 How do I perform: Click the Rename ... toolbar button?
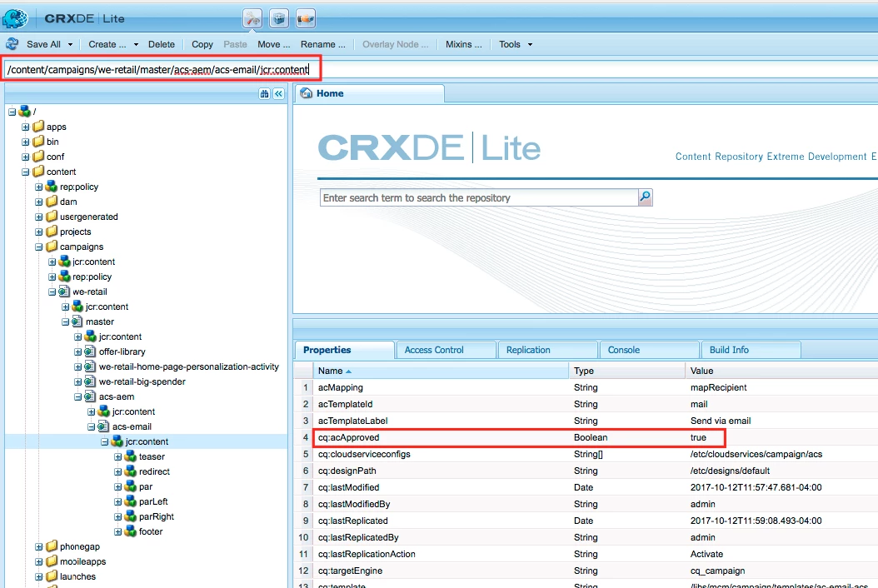pyautogui.click(x=323, y=44)
